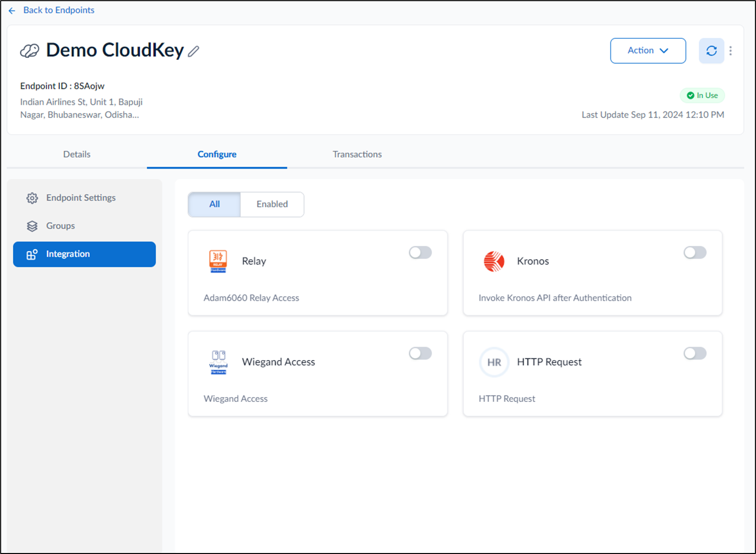756x554 pixels.
Task: Click the Invoke Kronos API after Authentication text
Action: click(555, 298)
